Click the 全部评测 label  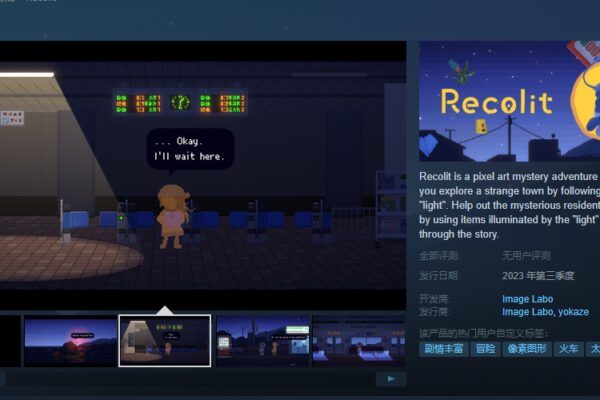tap(439, 256)
